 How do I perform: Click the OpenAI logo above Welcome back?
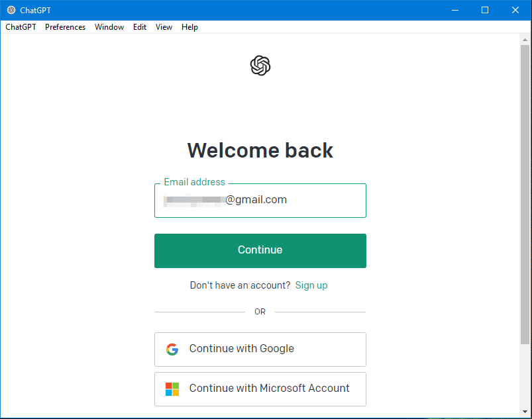[260, 66]
